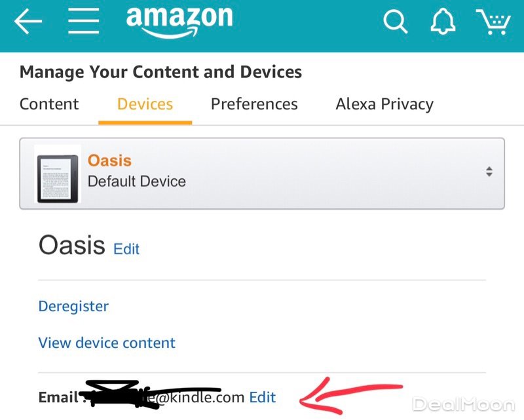Click the @kindle.com email address
This screenshot has width=524, height=420.
196,397
